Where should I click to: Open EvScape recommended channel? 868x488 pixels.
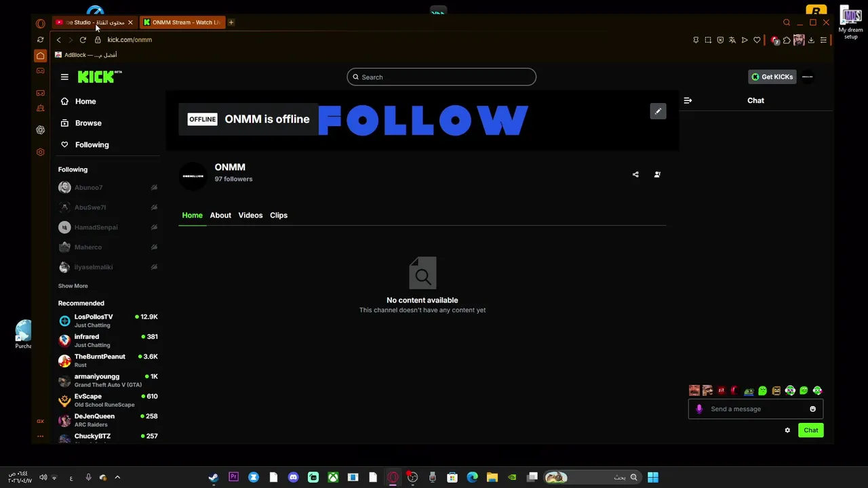click(x=108, y=400)
